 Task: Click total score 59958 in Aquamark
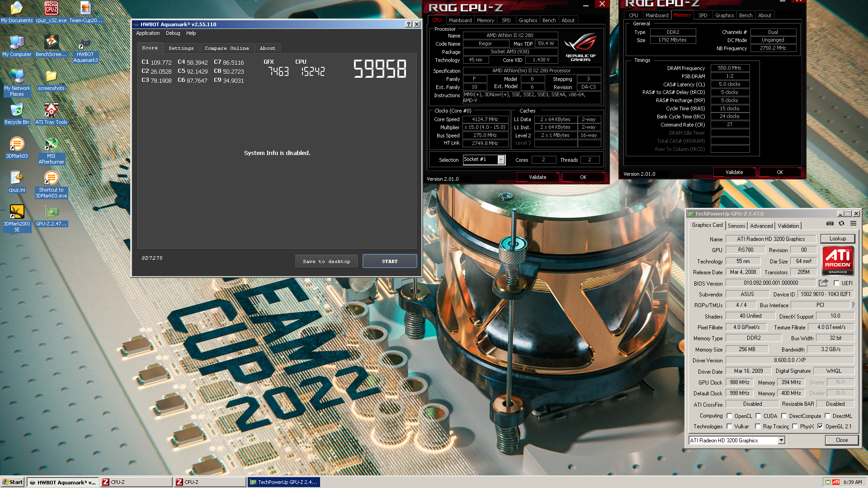point(380,69)
